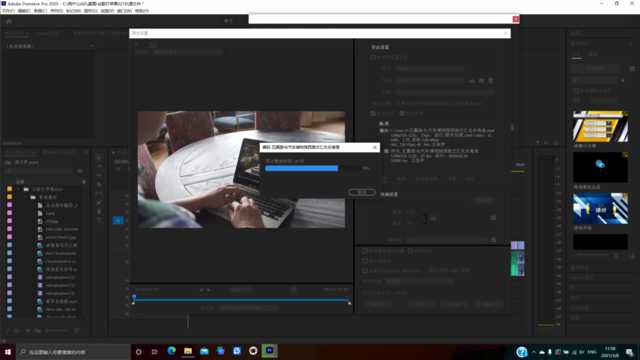
Task: Close the encoding progress dialog
Action: point(375,147)
